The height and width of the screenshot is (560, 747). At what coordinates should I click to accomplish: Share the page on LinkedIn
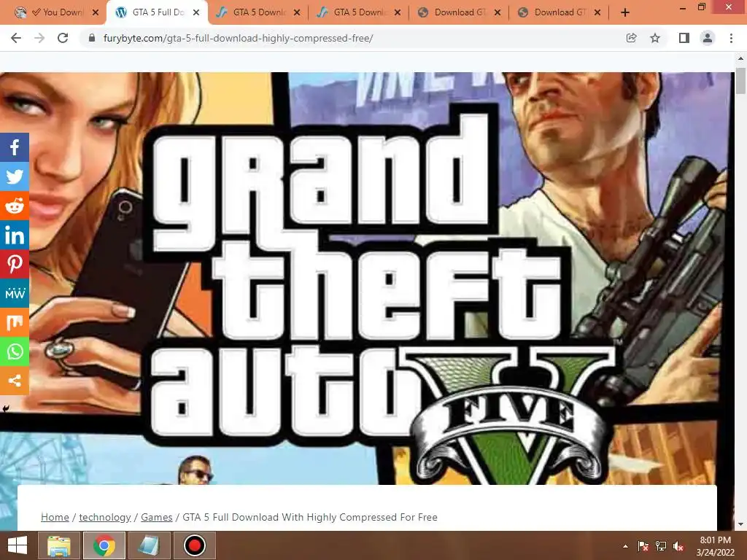click(15, 236)
